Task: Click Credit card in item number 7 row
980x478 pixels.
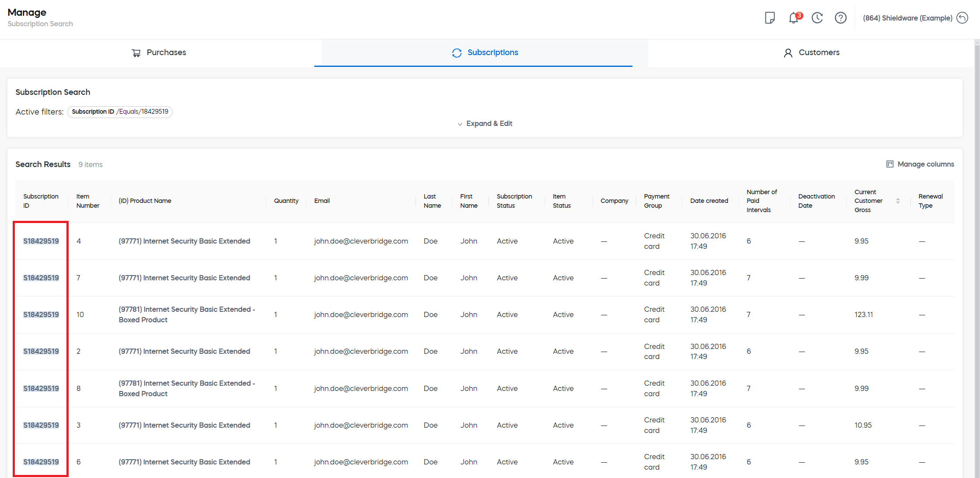Action: (x=654, y=278)
